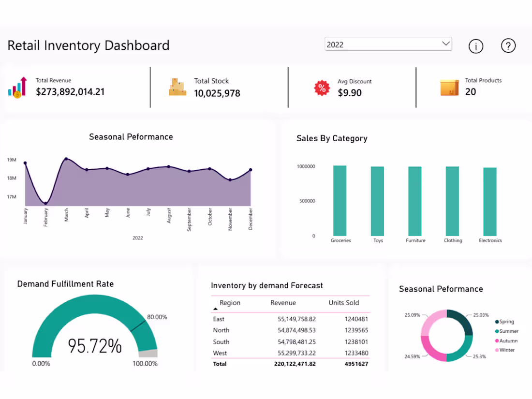Click the 24.59% donut label
Viewport: 532px width, 399px height.
tap(412, 356)
